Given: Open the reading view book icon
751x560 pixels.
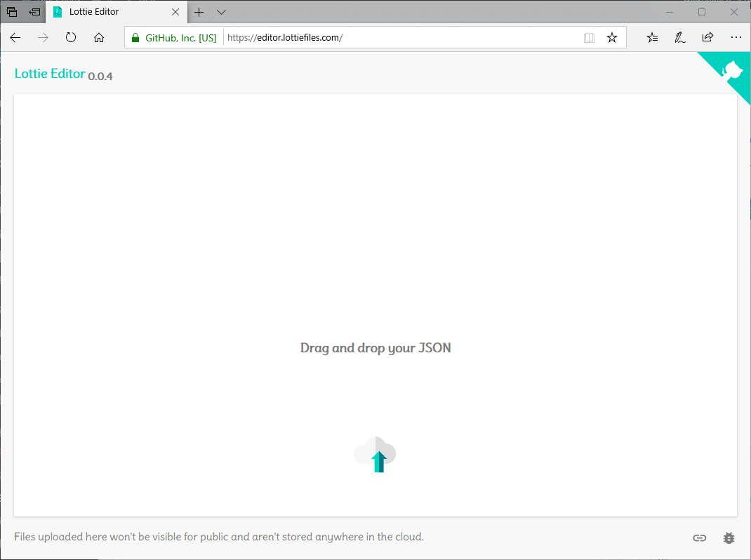Looking at the screenshot, I should pyautogui.click(x=589, y=38).
